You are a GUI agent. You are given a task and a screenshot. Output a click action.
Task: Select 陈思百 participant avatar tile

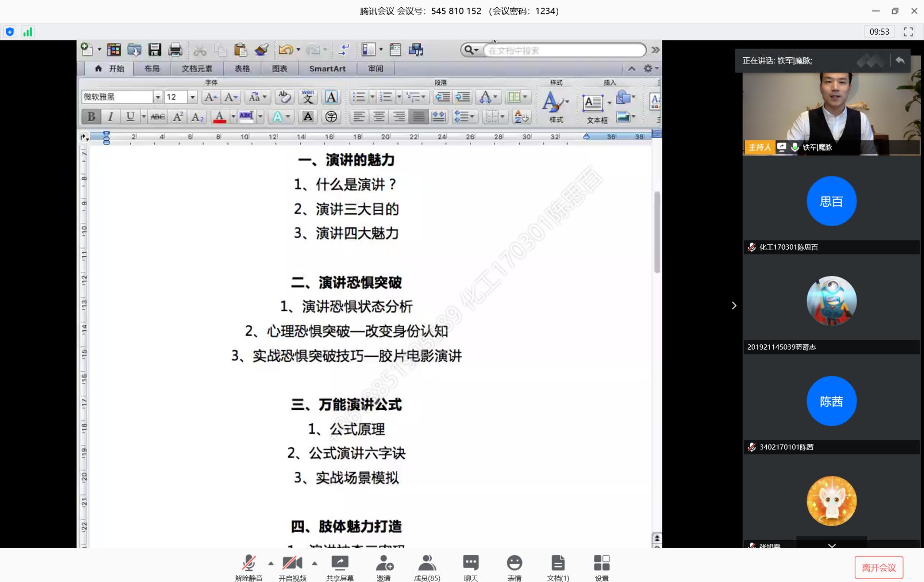click(831, 201)
